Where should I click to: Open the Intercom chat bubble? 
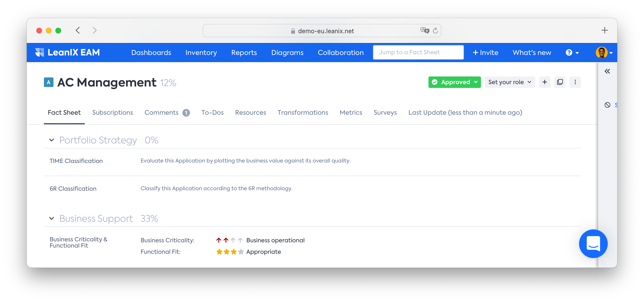pyautogui.click(x=593, y=243)
